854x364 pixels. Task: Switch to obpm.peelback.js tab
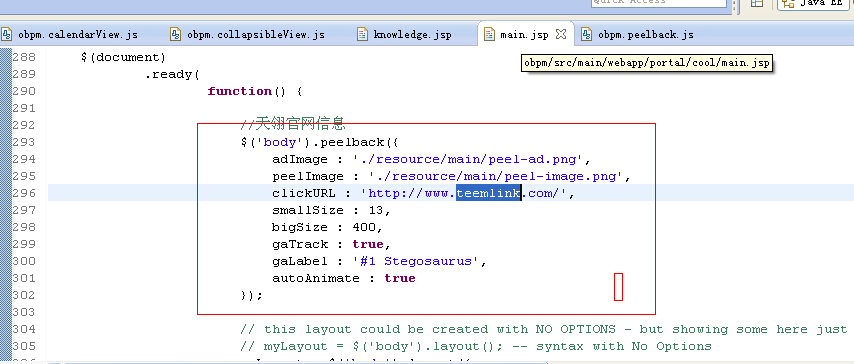pyautogui.click(x=645, y=35)
